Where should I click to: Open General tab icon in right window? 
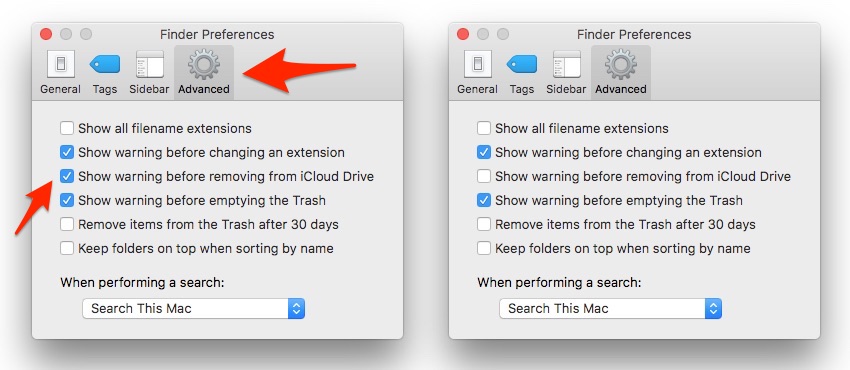pyautogui.click(x=478, y=64)
